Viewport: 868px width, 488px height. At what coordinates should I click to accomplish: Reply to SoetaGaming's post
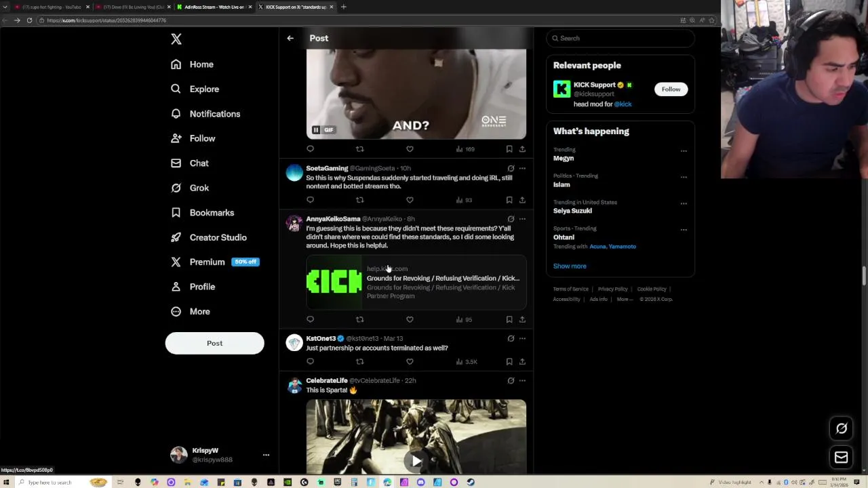click(311, 200)
